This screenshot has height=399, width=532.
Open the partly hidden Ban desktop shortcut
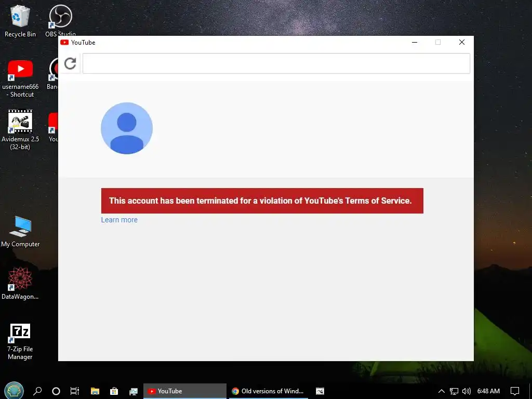52,74
